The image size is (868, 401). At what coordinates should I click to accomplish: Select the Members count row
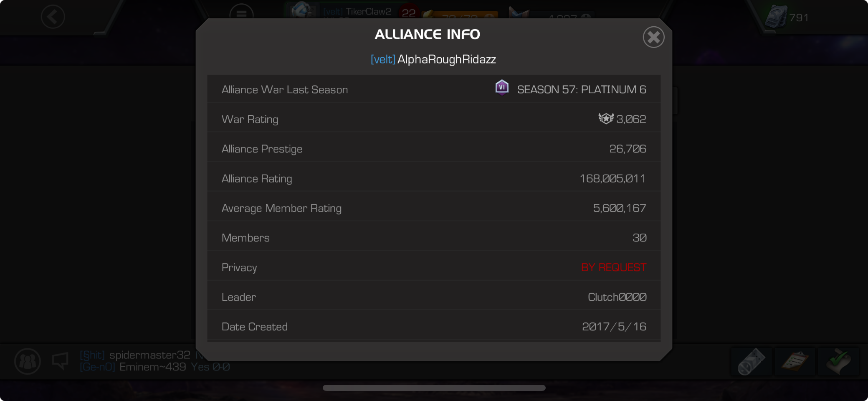click(x=434, y=238)
